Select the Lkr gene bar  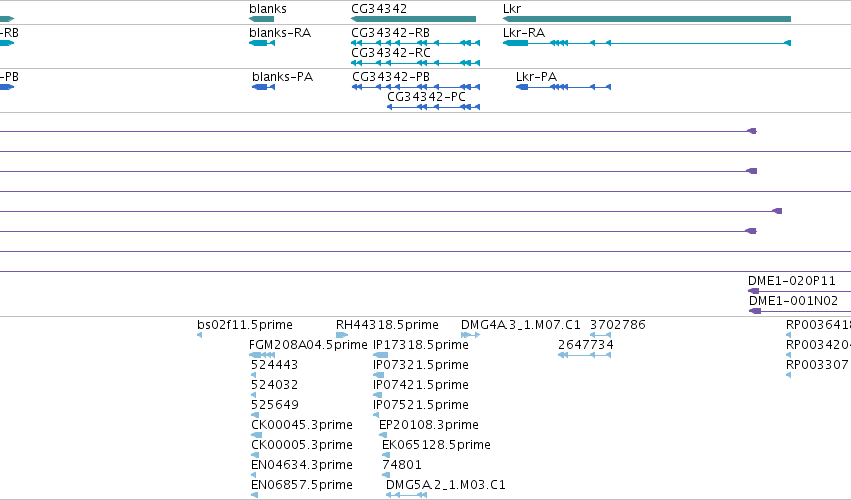click(x=647, y=19)
